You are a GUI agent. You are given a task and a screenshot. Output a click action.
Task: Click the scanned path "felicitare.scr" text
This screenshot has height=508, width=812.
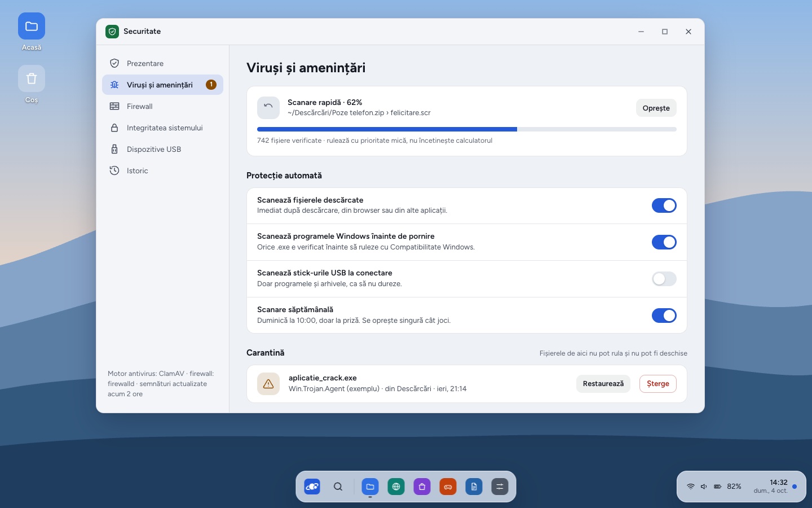411,113
